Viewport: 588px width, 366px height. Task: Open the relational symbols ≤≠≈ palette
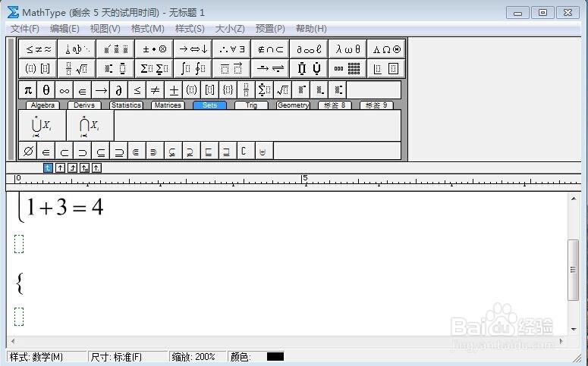tap(38, 49)
